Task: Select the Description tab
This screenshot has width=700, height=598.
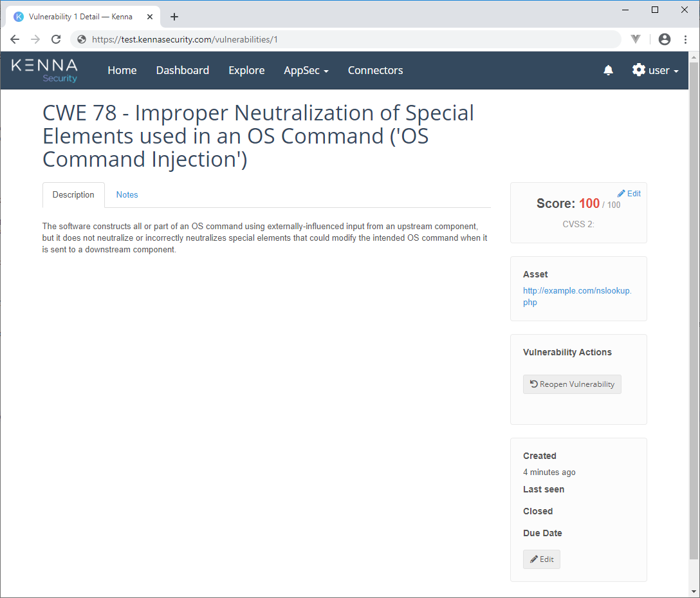Action: (x=73, y=194)
